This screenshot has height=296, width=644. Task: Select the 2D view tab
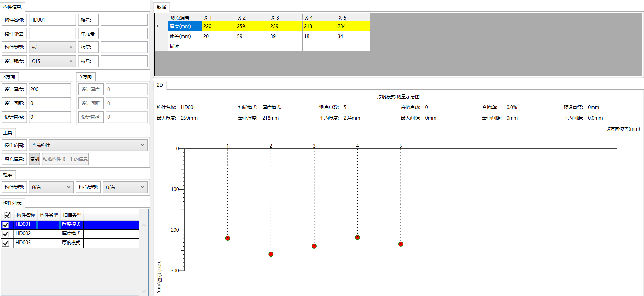coord(160,85)
